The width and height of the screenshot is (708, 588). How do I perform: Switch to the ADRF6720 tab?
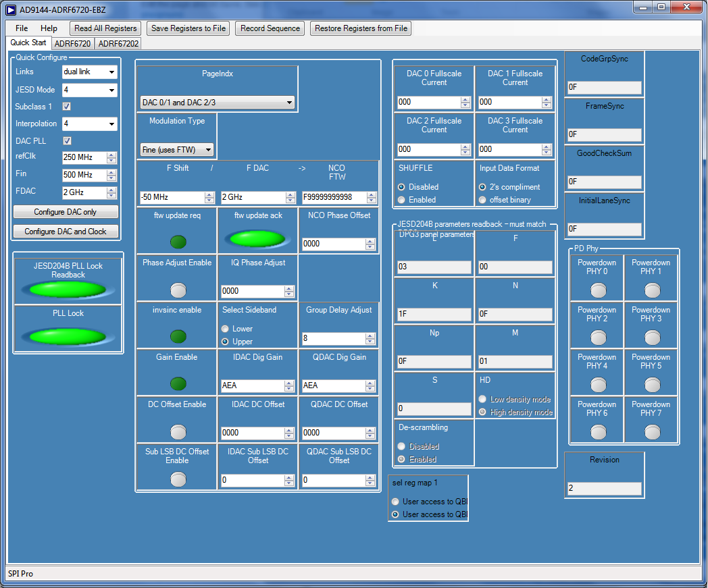[x=73, y=43]
